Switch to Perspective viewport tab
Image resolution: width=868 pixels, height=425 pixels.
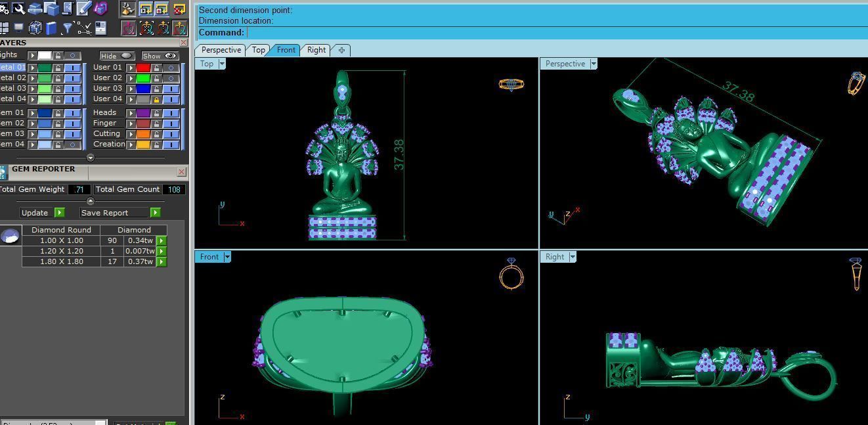point(221,50)
